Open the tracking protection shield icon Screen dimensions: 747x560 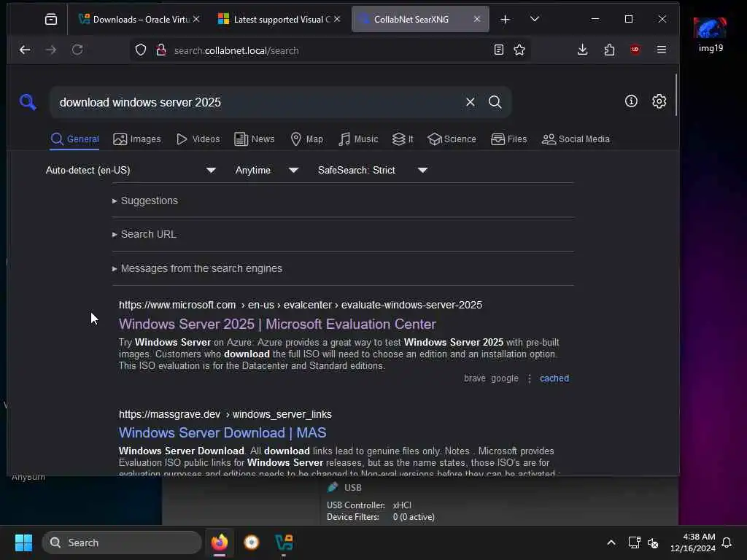(x=141, y=50)
